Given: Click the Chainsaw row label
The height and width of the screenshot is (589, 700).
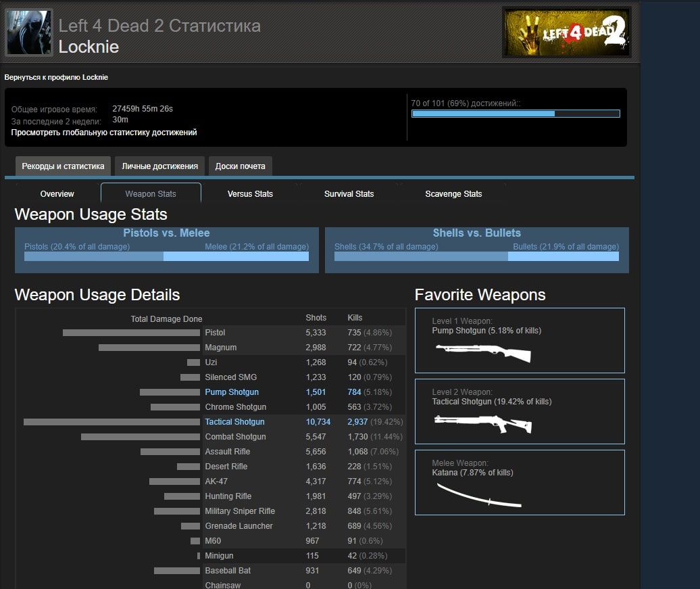Looking at the screenshot, I should tap(223, 585).
